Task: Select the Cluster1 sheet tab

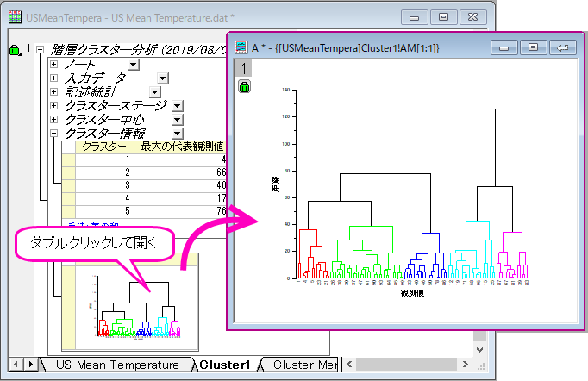Action: tap(225, 365)
